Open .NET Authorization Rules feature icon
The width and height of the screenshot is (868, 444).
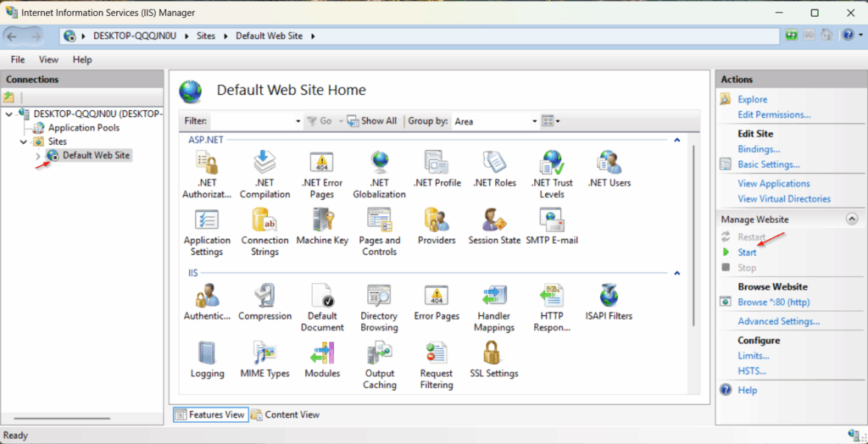pyautogui.click(x=207, y=175)
